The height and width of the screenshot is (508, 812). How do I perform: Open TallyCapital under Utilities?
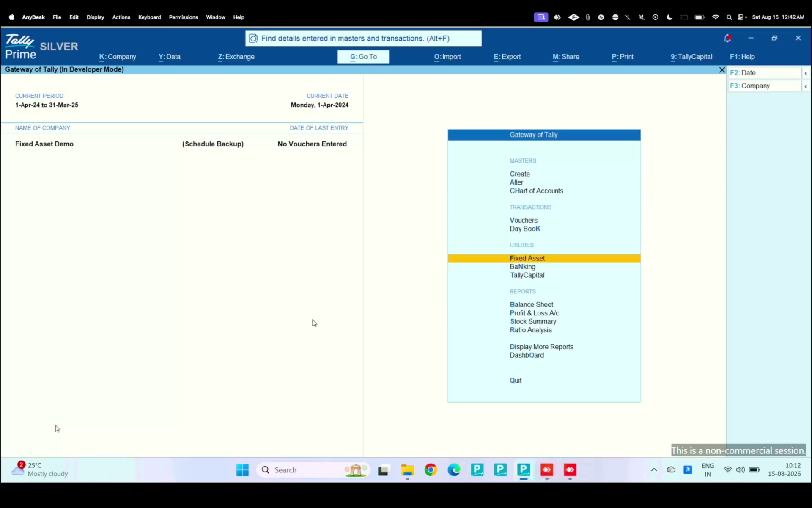[527, 275]
